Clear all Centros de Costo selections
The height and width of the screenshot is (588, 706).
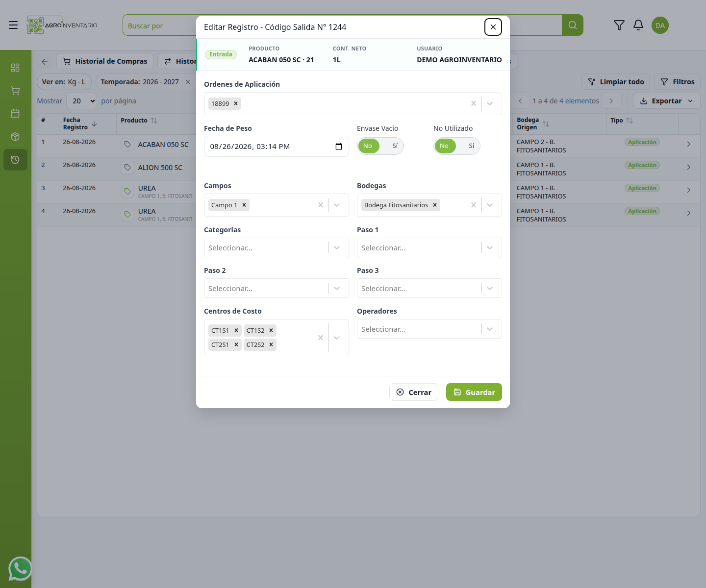click(x=321, y=338)
